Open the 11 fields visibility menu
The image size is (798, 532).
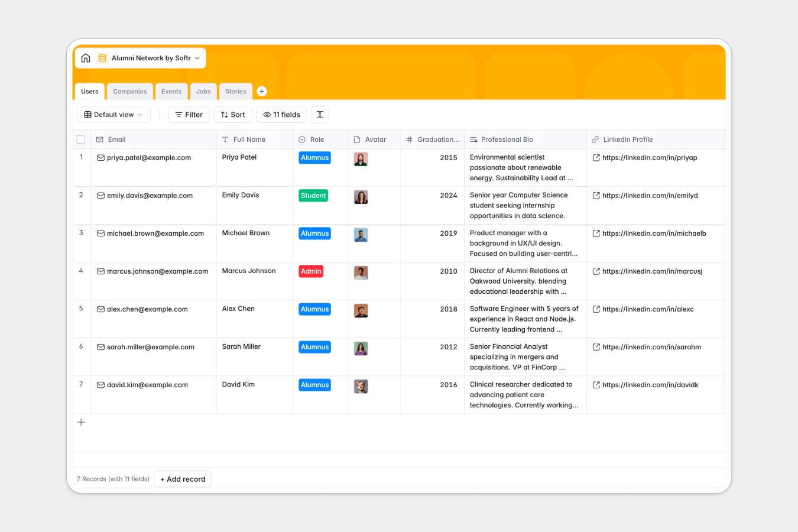pyautogui.click(x=281, y=114)
